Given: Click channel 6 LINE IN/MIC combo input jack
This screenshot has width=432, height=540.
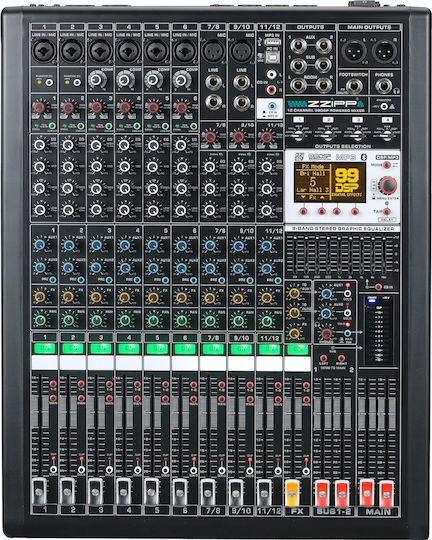Looking at the screenshot, I should (x=185, y=51).
